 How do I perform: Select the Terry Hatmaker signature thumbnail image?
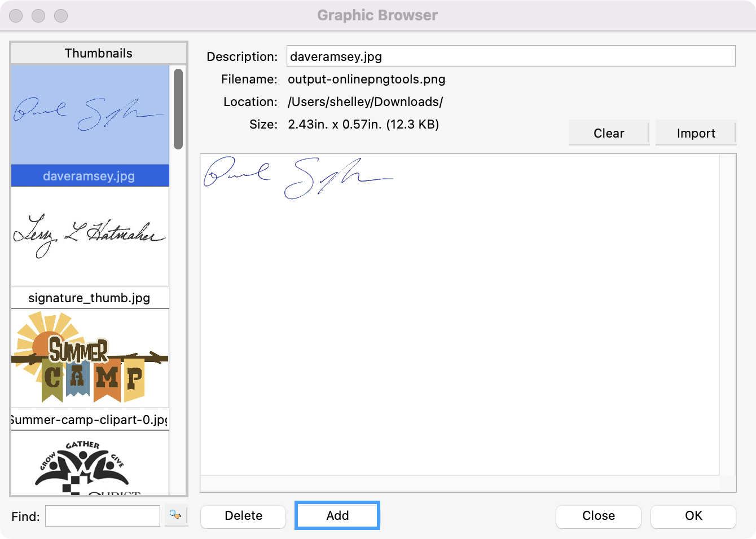click(90, 236)
